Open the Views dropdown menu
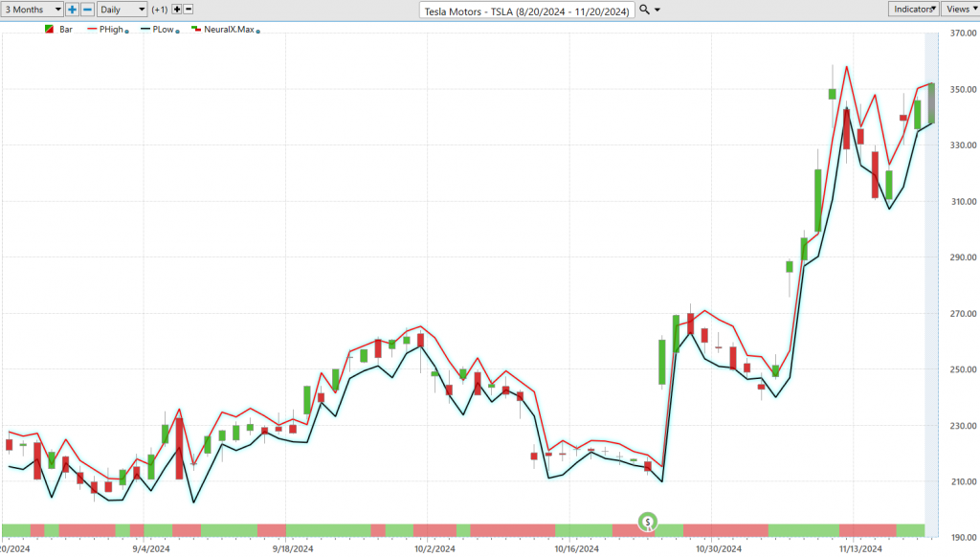The width and height of the screenshot is (980, 557). 961,9
